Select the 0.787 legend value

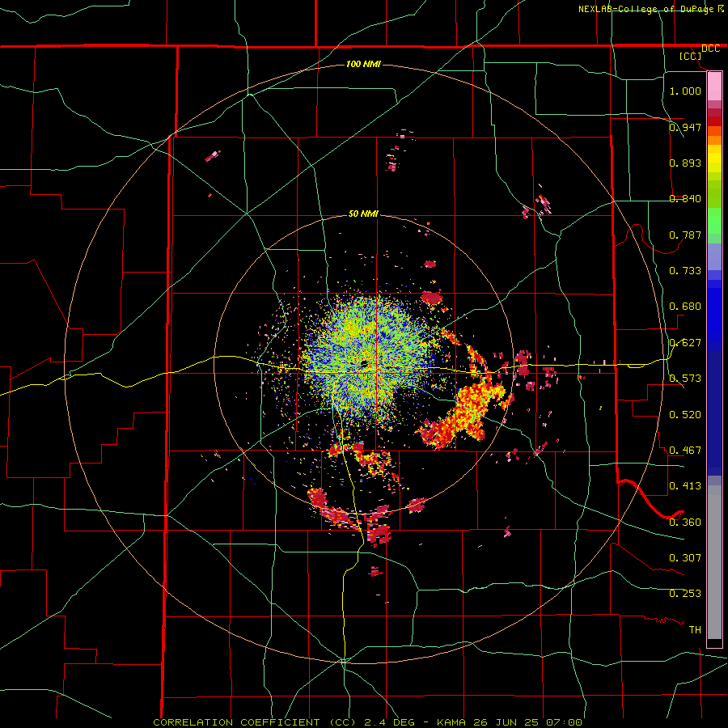685,235
